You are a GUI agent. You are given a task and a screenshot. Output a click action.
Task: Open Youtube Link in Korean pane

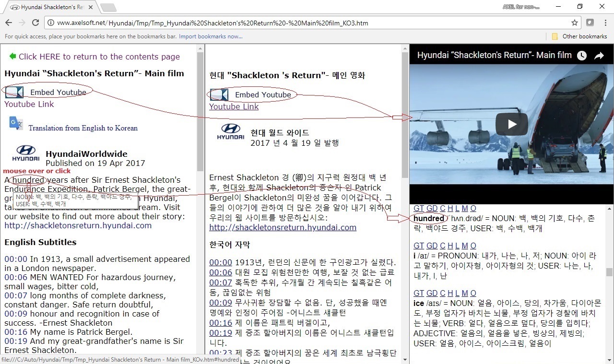point(234,106)
